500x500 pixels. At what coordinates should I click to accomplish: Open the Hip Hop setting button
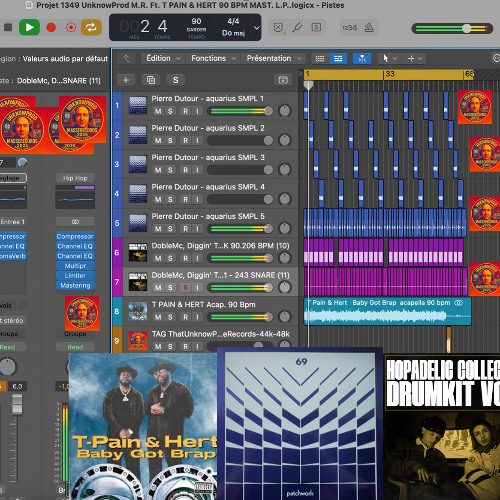(x=75, y=178)
